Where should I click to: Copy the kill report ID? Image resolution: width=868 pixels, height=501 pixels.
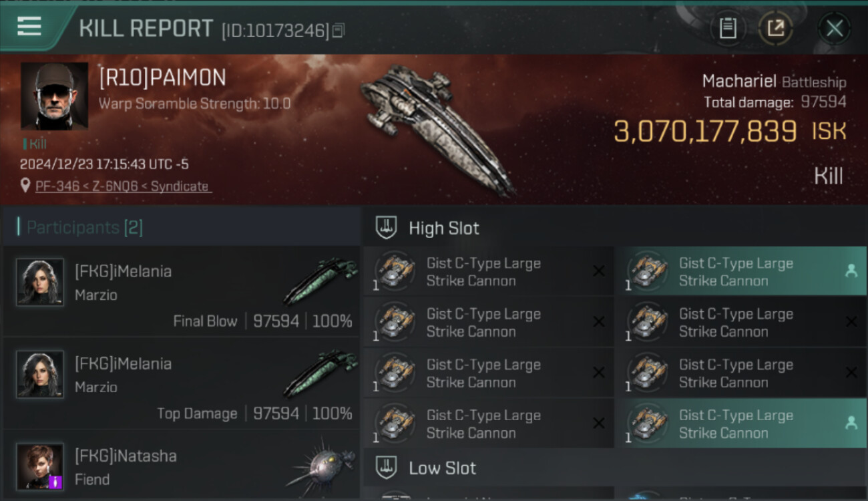(339, 31)
